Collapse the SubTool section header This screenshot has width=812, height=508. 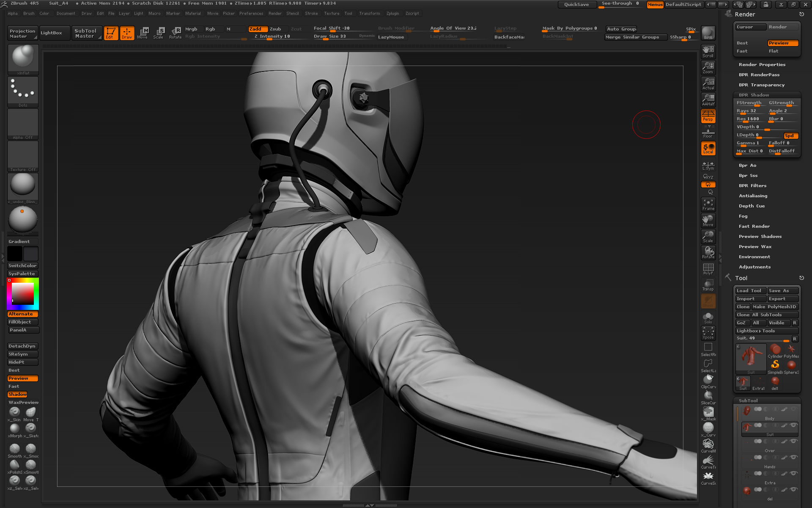coord(748,400)
